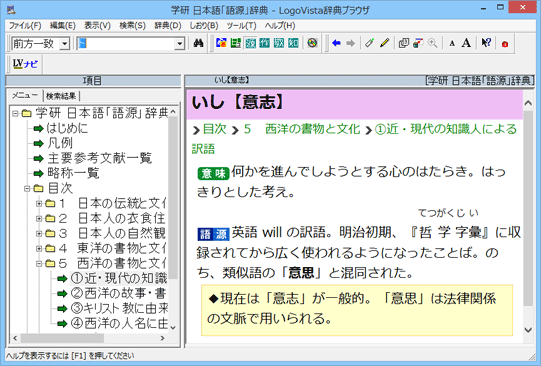This screenshot has height=366, width=541.
Task: Switch to the 検索結果 tab
Action: [x=61, y=96]
